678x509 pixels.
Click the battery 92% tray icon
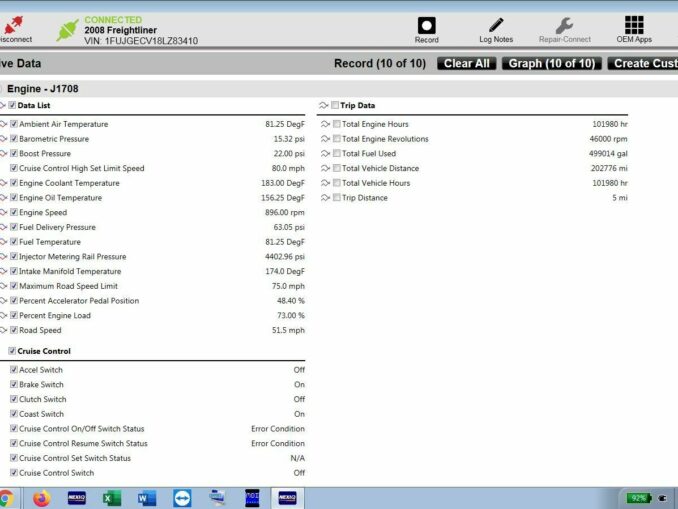(639, 498)
